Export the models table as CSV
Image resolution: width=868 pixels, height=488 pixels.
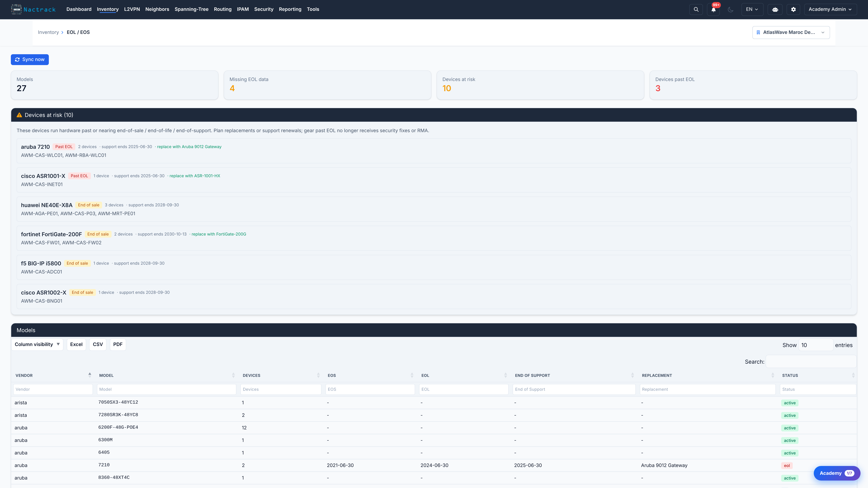coord(98,344)
